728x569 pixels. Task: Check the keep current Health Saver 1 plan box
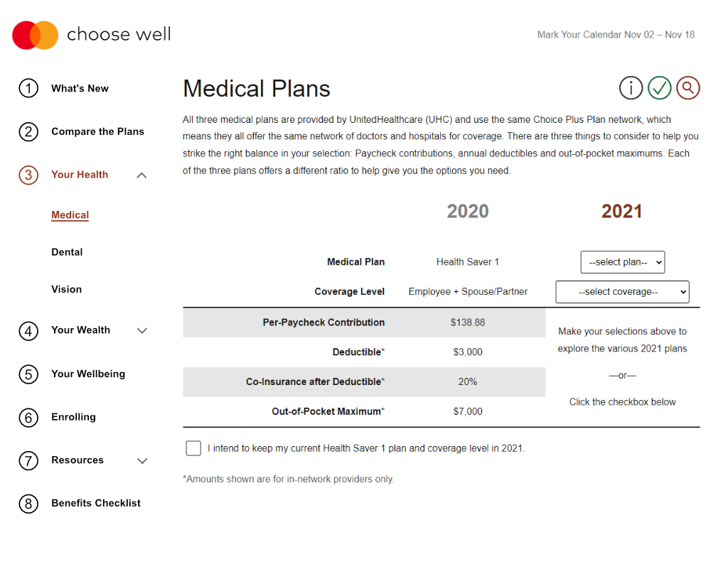click(193, 448)
